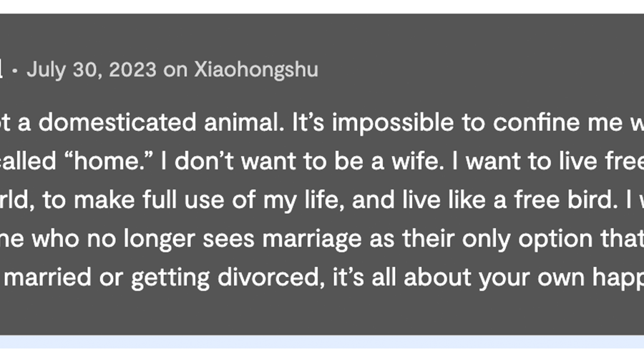Click the "Xiaohongshu" source name

[256, 70]
